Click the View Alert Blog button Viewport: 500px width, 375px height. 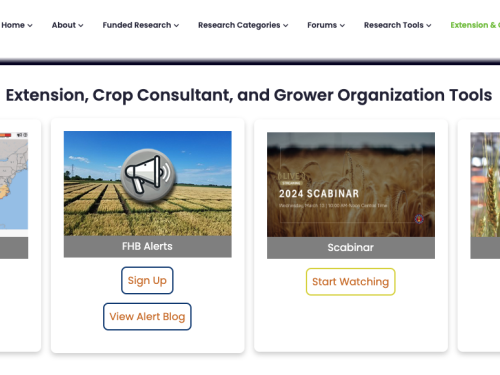click(147, 317)
